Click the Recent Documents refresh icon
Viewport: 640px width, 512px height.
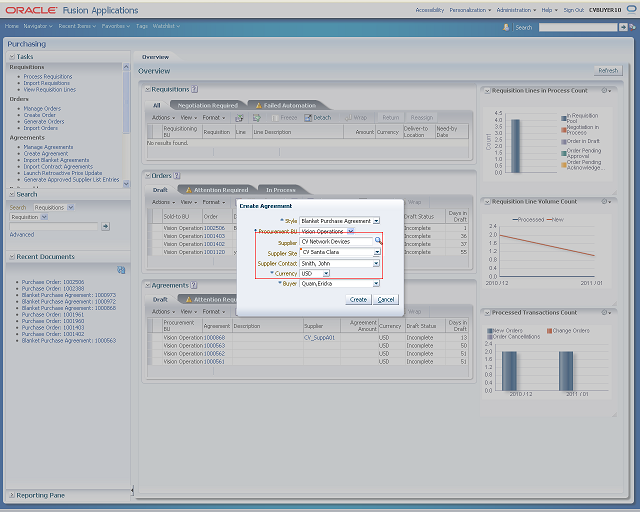pos(121,270)
